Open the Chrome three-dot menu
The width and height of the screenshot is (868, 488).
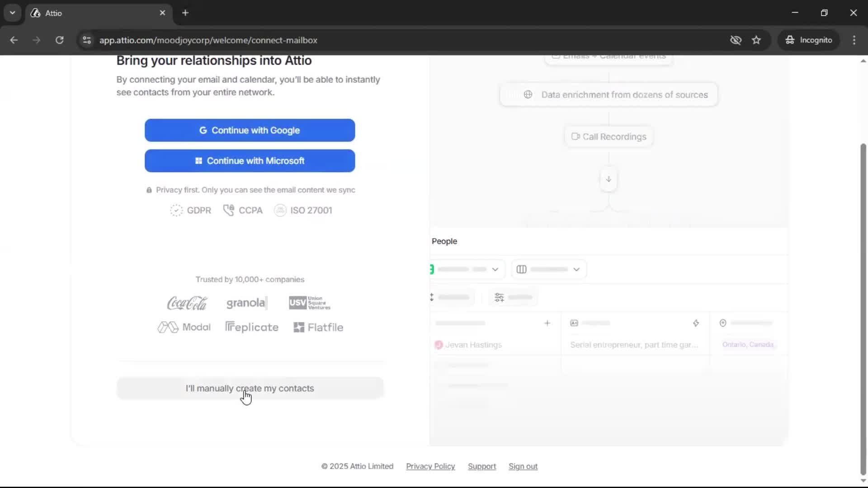pos(854,40)
